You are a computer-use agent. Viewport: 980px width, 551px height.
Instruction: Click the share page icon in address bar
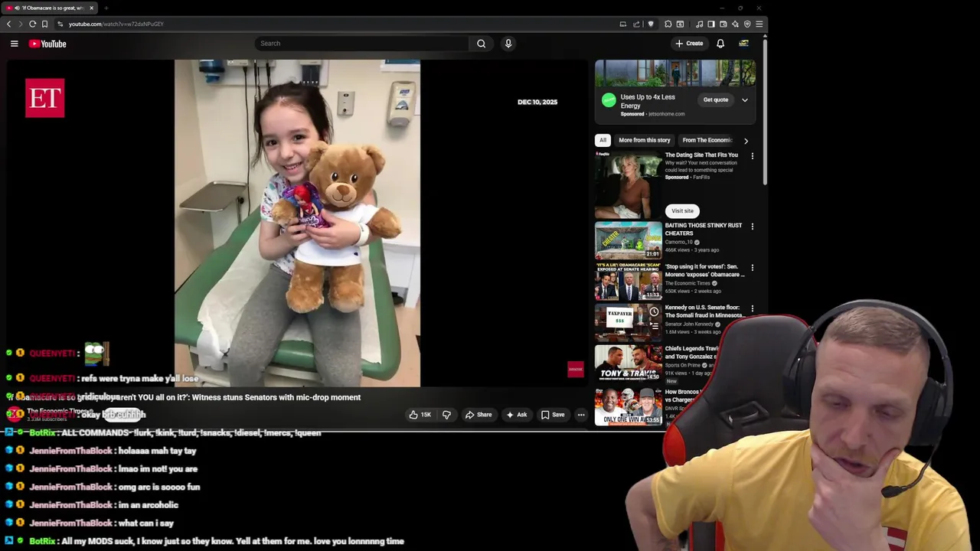click(636, 24)
